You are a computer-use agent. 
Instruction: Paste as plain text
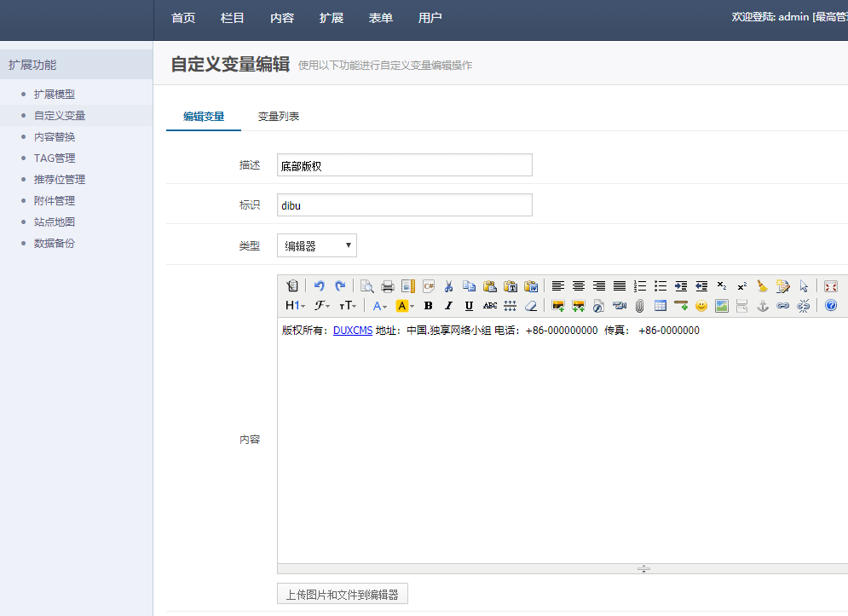(x=510, y=285)
